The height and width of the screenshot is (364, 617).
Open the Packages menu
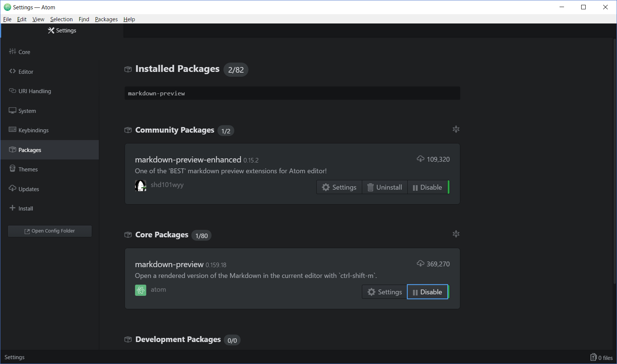[106, 19]
